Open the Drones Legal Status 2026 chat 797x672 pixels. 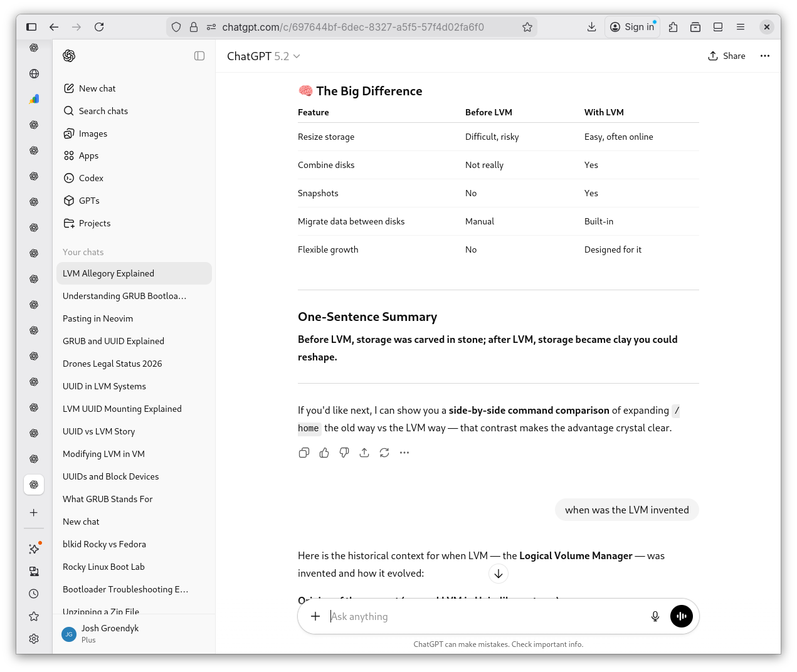point(112,364)
